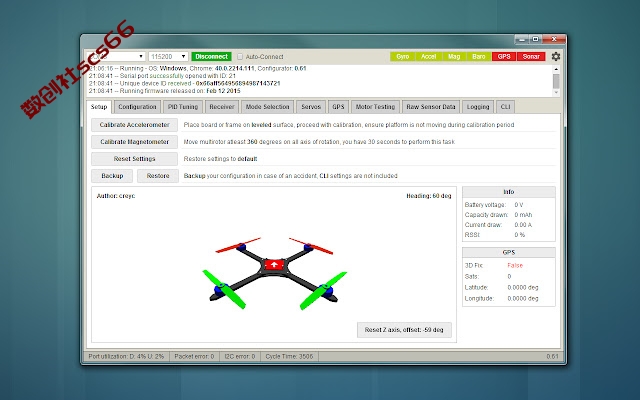Click the Battery voltage value 0 V
The width and height of the screenshot is (640, 400).
(x=519, y=205)
